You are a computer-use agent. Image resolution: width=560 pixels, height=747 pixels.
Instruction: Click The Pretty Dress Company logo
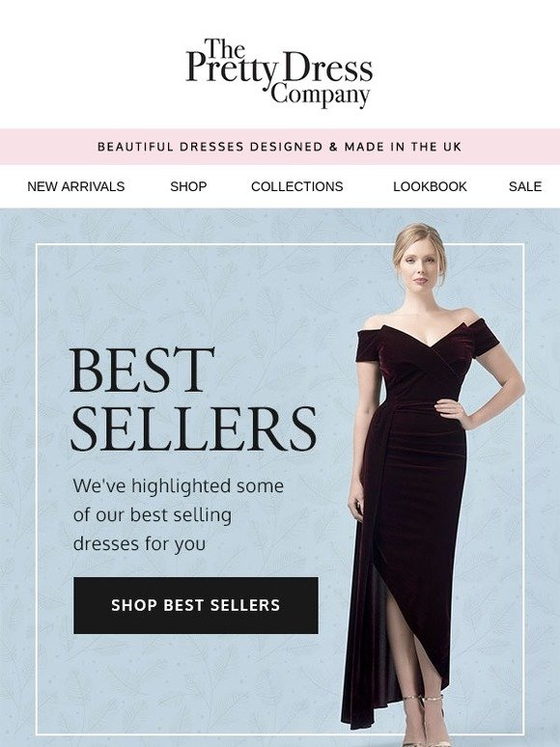tap(279, 73)
